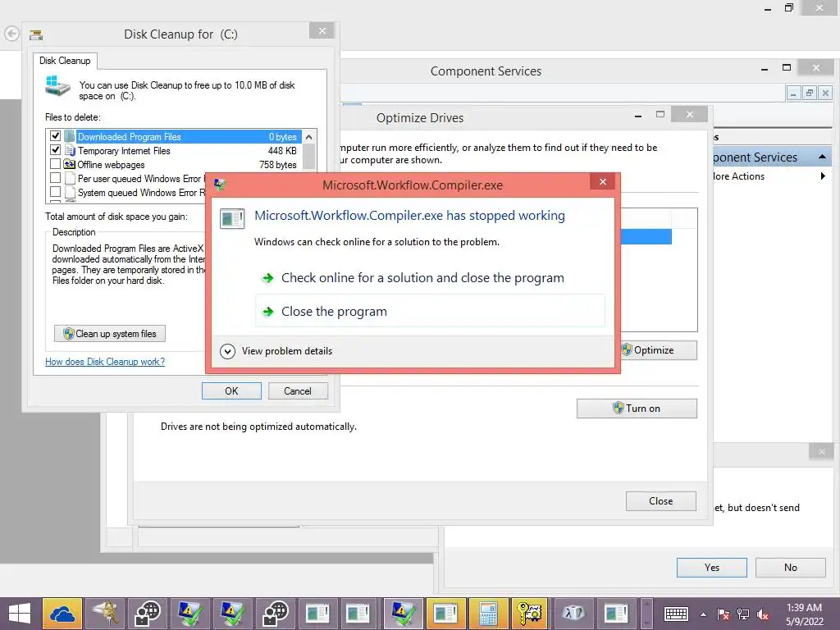Click the 758 bytes size value
This screenshot has height=630, width=840.
pyautogui.click(x=278, y=165)
